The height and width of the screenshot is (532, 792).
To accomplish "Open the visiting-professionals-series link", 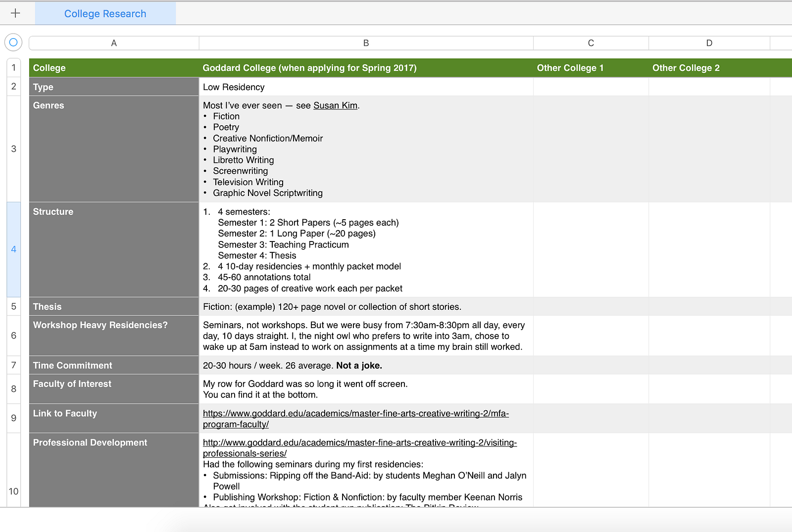I will (x=359, y=448).
